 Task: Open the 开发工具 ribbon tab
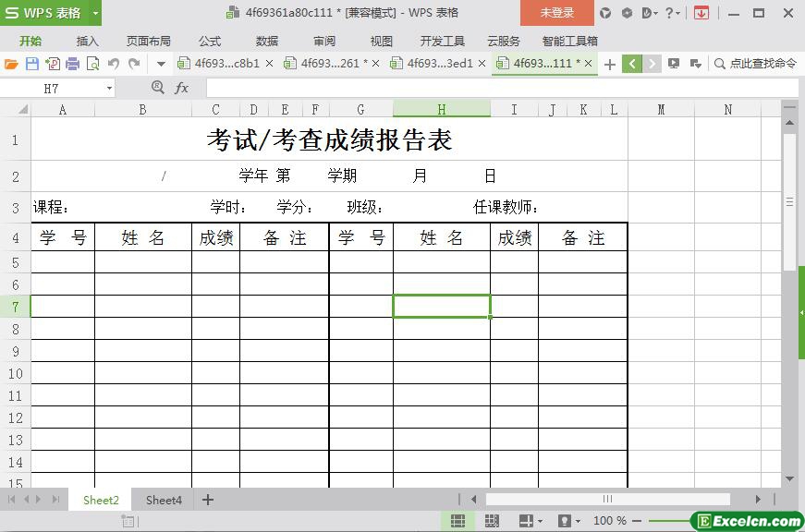442,41
